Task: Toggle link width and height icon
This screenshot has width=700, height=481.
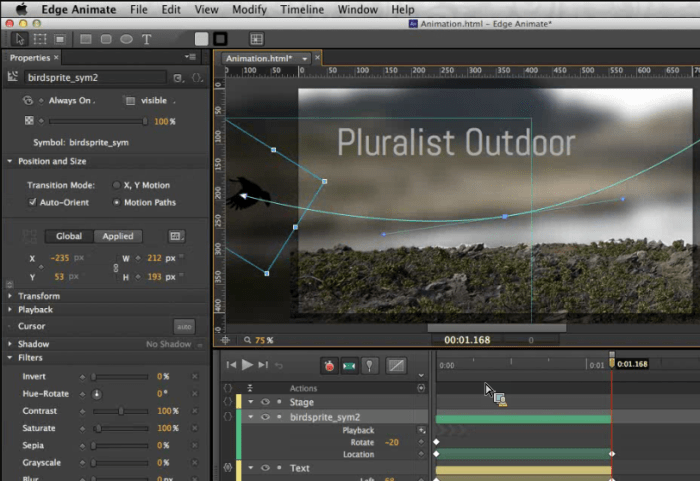Action: (116, 268)
